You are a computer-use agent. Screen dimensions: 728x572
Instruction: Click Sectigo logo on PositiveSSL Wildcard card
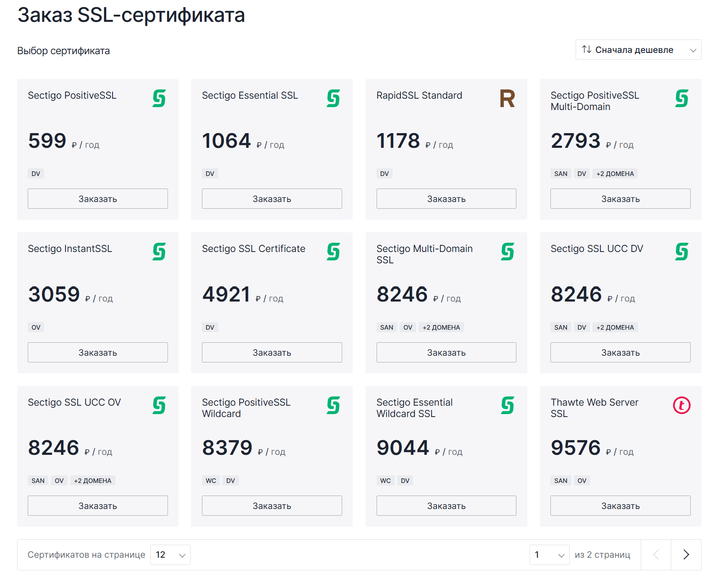(x=333, y=406)
